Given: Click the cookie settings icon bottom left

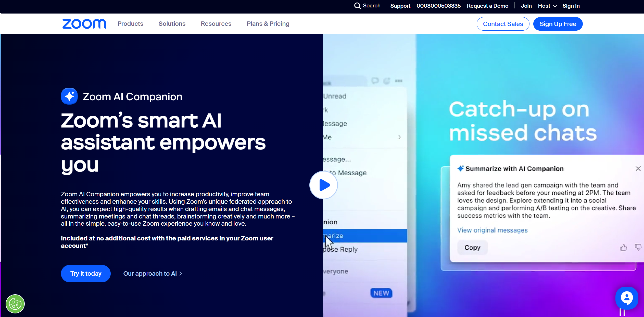Looking at the screenshot, I should 15,304.
